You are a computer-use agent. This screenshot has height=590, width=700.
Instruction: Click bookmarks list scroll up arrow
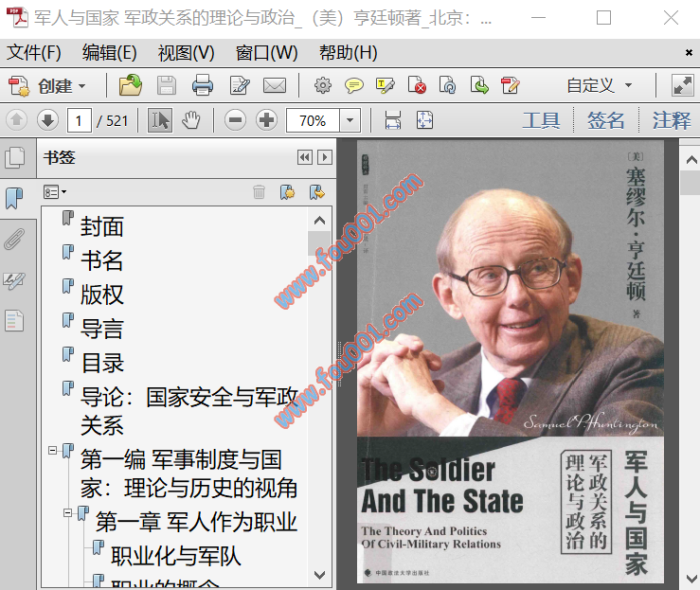[x=319, y=221]
